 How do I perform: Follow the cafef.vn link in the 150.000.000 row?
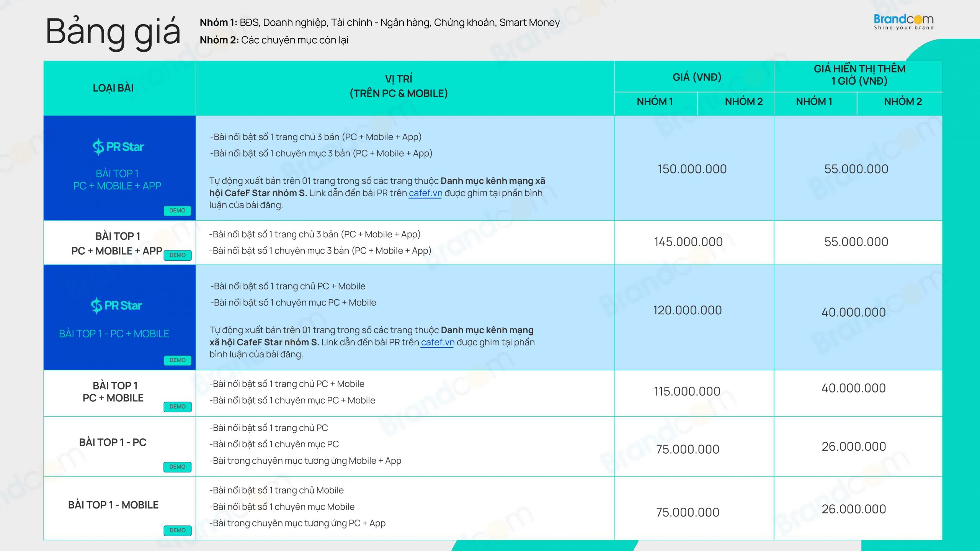tap(425, 193)
